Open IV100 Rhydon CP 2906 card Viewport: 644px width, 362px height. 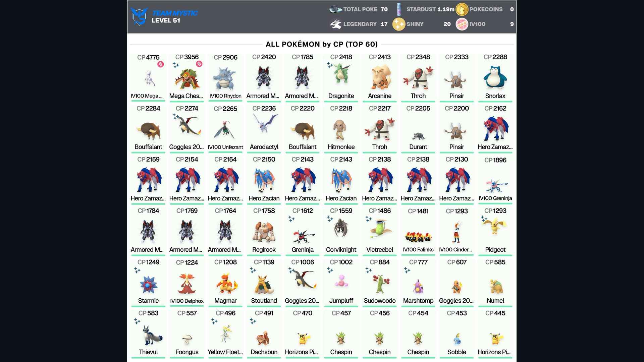pyautogui.click(x=225, y=77)
